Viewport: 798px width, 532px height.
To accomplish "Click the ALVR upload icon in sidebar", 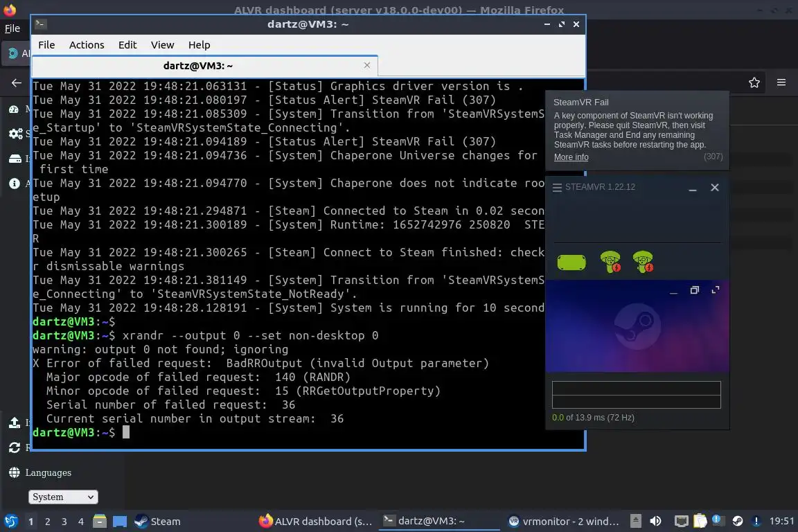I will [x=15, y=423].
